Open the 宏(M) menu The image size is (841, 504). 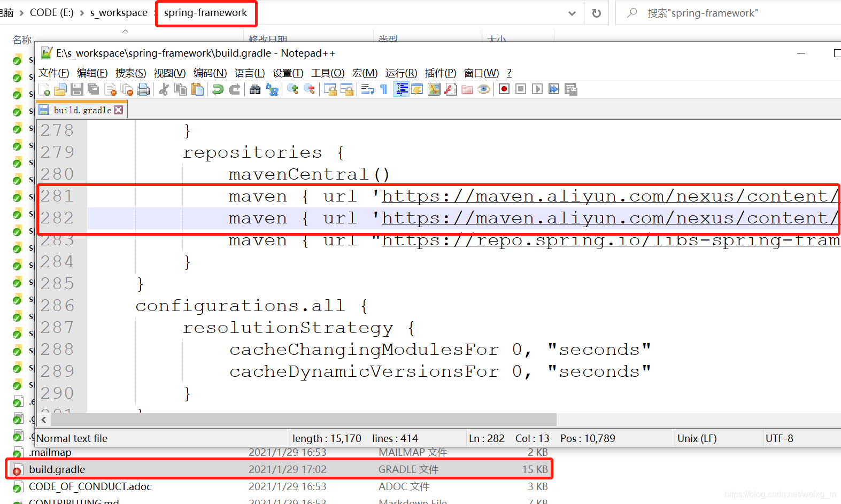pyautogui.click(x=365, y=73)
